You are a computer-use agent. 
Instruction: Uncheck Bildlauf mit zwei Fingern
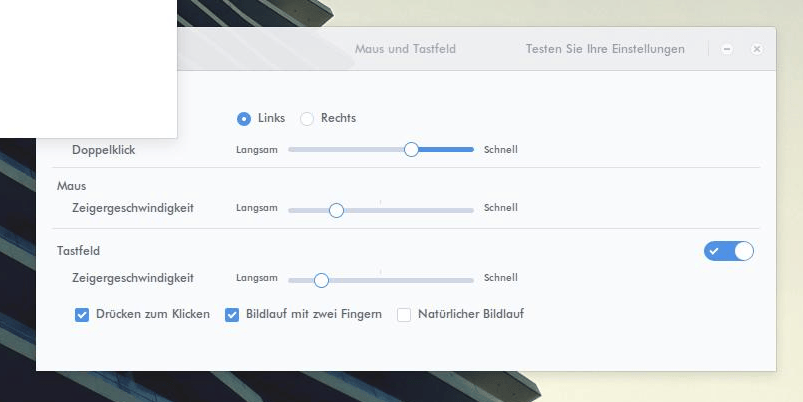[x=232, y=315]
